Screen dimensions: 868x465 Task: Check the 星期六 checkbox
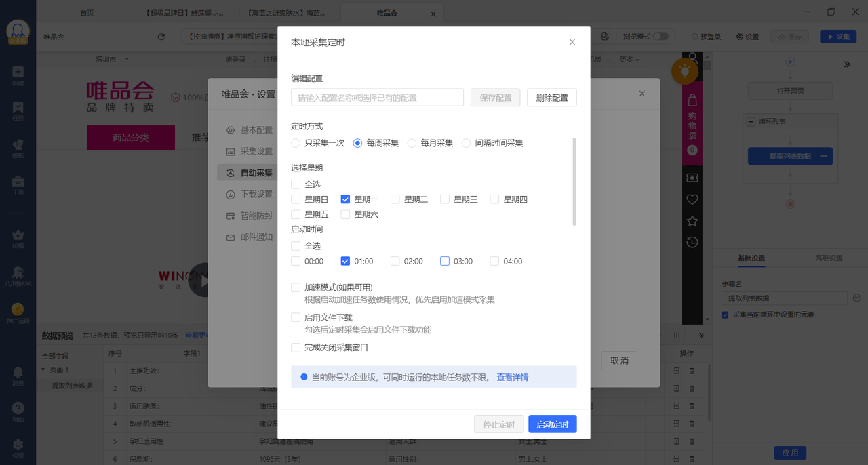(345, 214)
